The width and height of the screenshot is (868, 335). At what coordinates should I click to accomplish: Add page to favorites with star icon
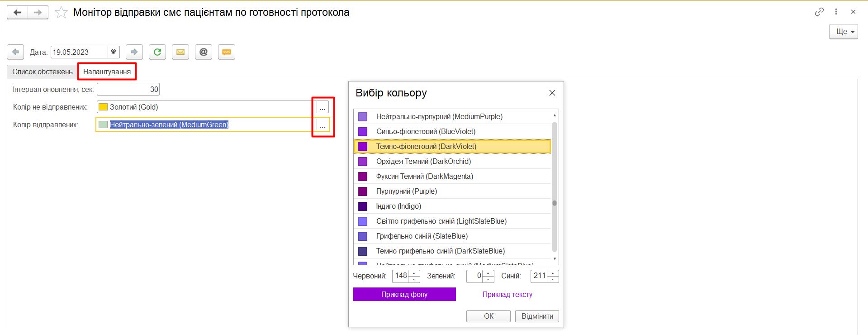[x=61, y=12]
